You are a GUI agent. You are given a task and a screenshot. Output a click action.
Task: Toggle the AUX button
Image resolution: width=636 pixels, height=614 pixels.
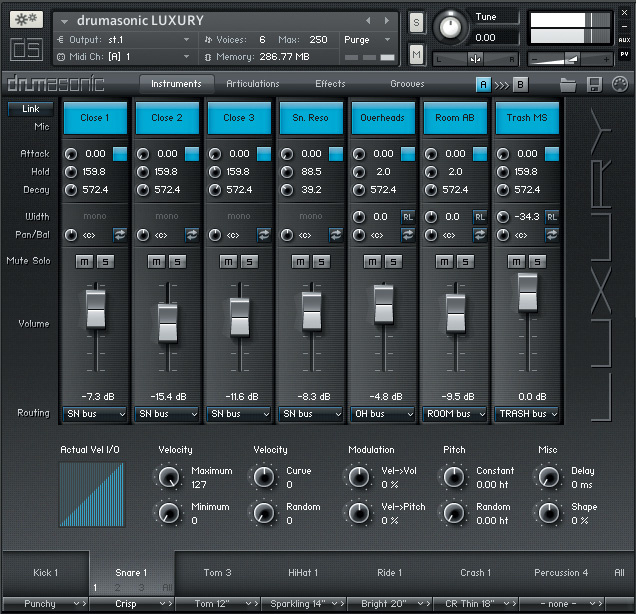(x=624, y=40)
